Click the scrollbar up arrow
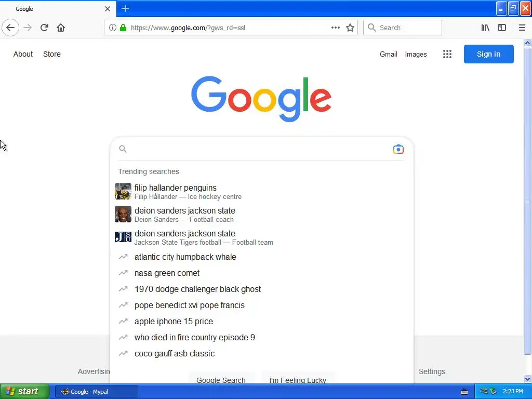This screenshot has width=532, height=399. click(x=528, y=43)
